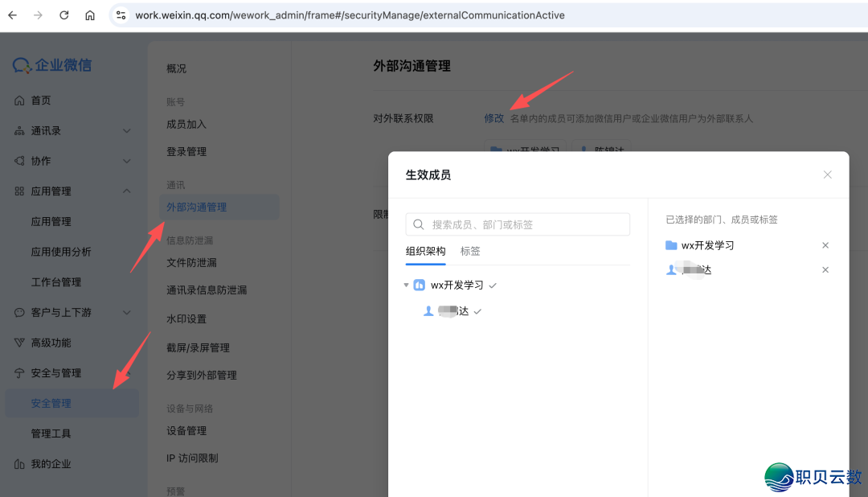Click the 企业微信 logo at top left
This screenshot has width=868, height=497.
coord(51,64)
